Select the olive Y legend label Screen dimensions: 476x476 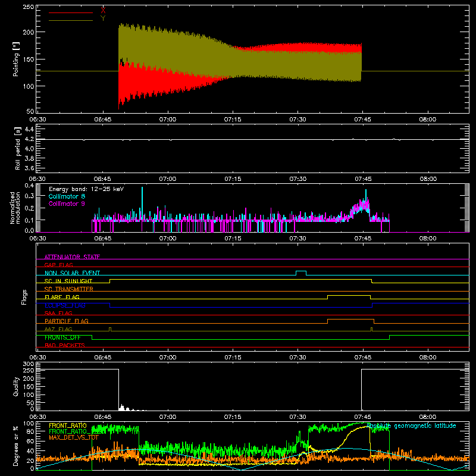tap(103, 18)
